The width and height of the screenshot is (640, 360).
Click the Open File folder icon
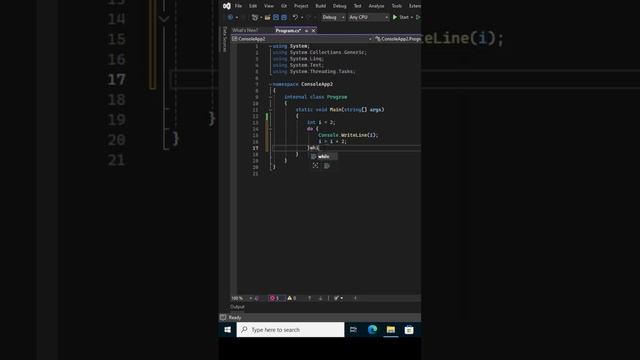(x=267, y=17)
